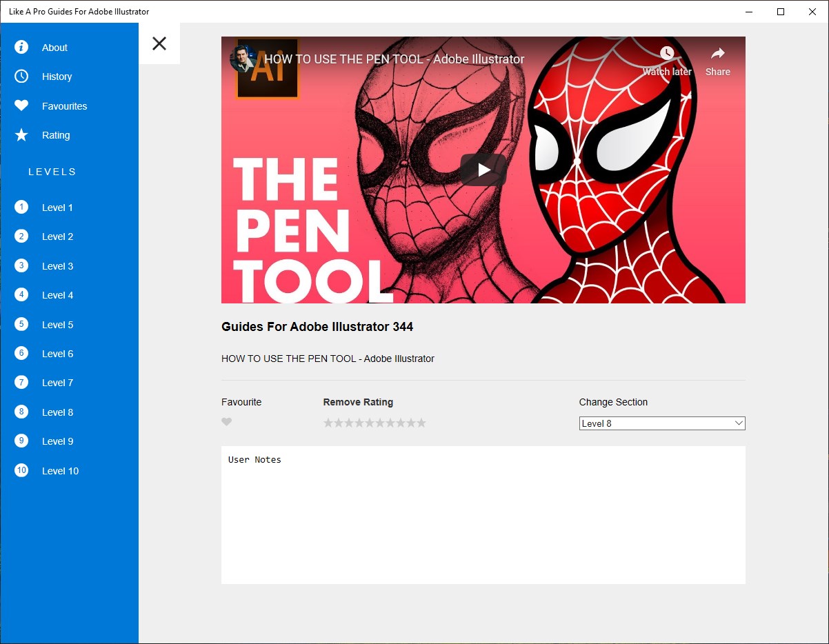Rate the guide seven stars
Image resolution: width=829 pixels, height=644 pixels.
tap(390, 423)
